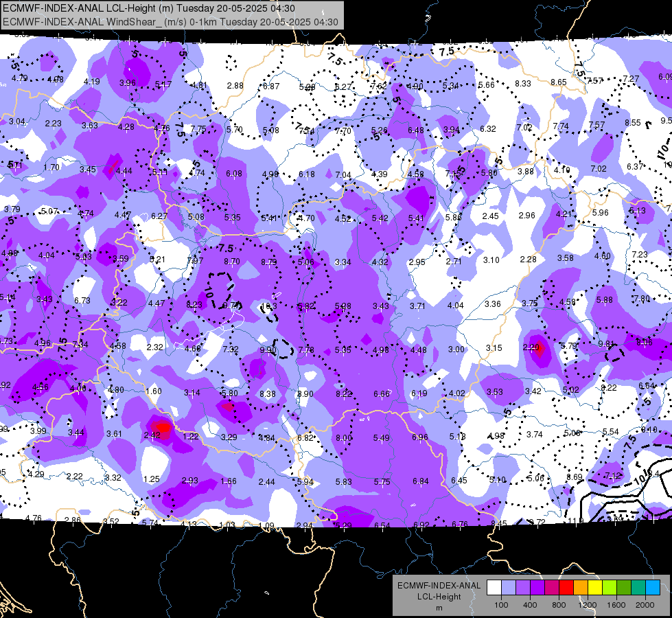Click the legend scale label "800"
The image size is (672, 618).
tap(559, 605)
